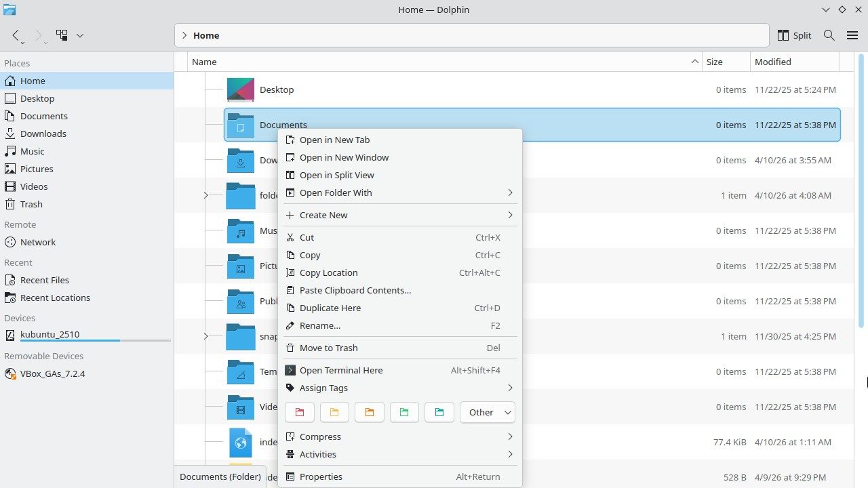
Task: Apply the orange folder color
Action: coord(370,412)
